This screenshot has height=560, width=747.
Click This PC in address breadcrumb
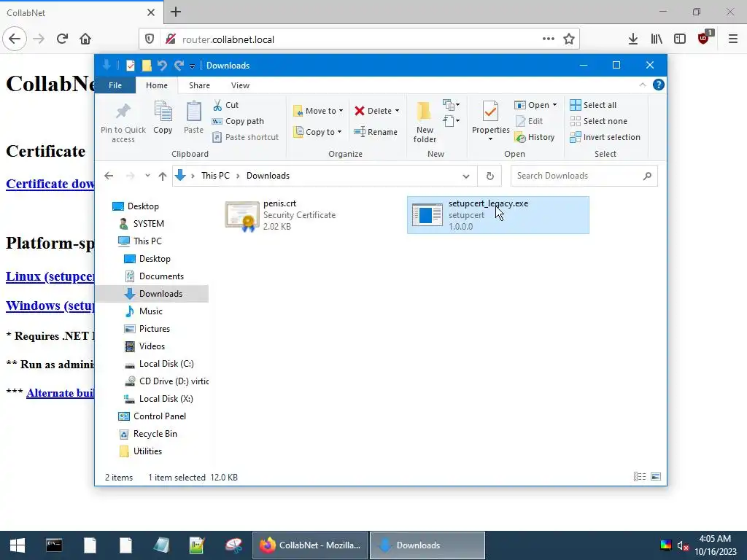pyautogui.click(x=215, y=176)
